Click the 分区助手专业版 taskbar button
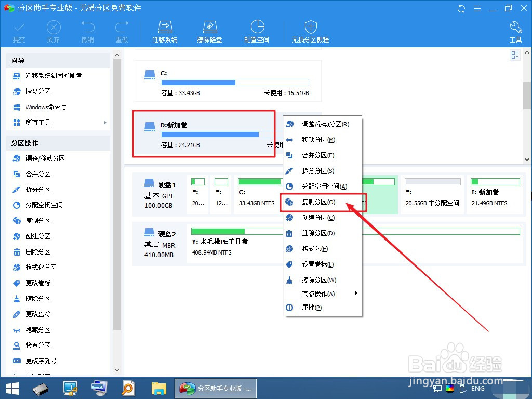 point(216,389)
